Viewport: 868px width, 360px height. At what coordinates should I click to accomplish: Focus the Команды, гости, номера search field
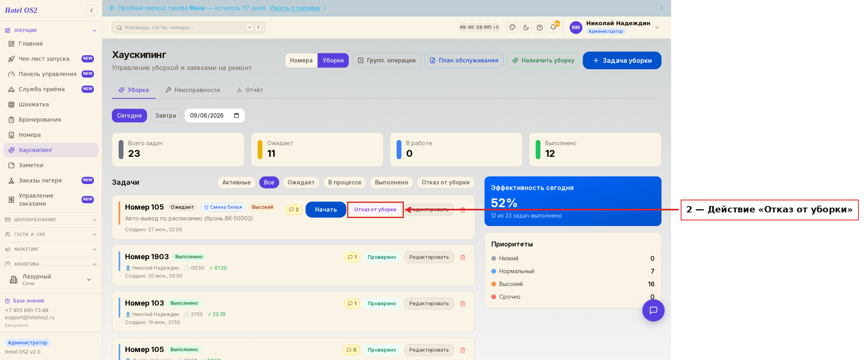click(x=189, y=27)
